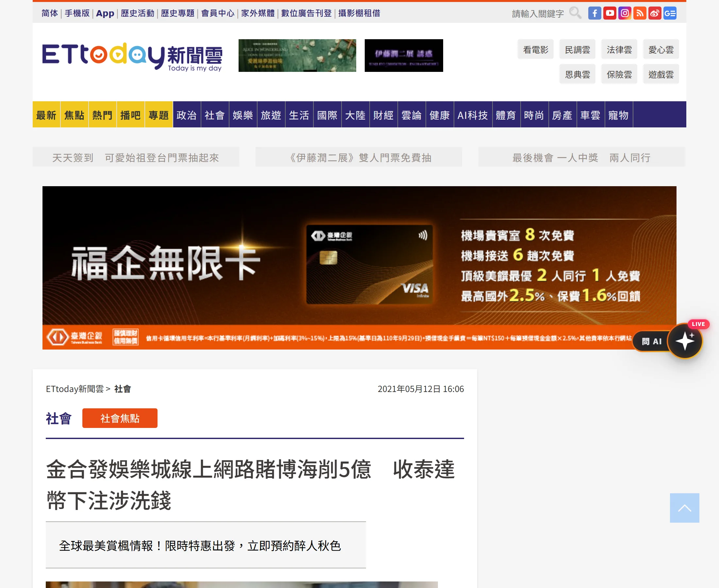719x588 pixels.
Task: Go to 雲論 section
Action: pos(412,115)
